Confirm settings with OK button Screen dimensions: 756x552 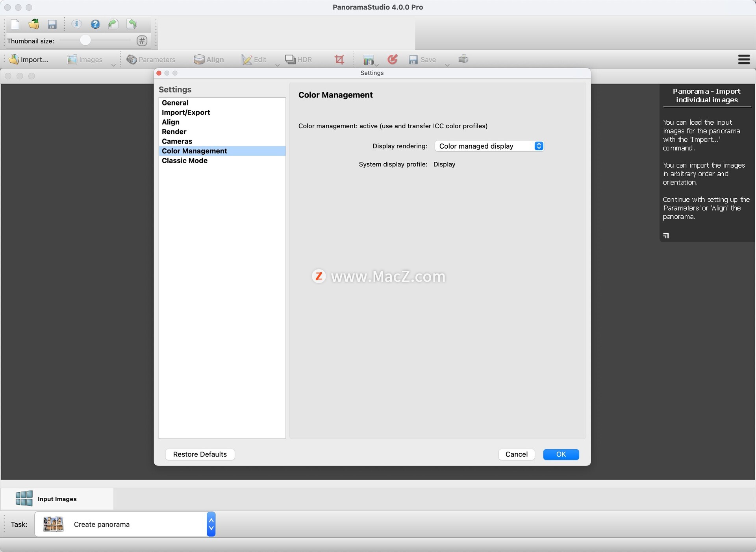pyautogui.click(x=561, y=454)
